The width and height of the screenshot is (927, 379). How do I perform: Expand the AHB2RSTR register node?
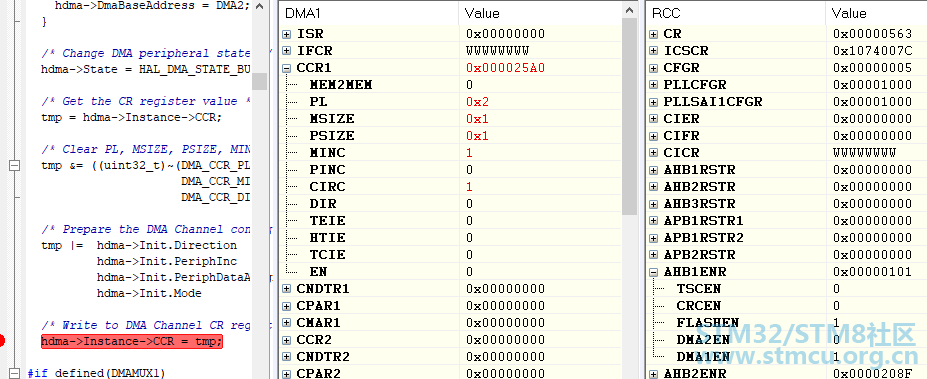(x=653, y=187)
